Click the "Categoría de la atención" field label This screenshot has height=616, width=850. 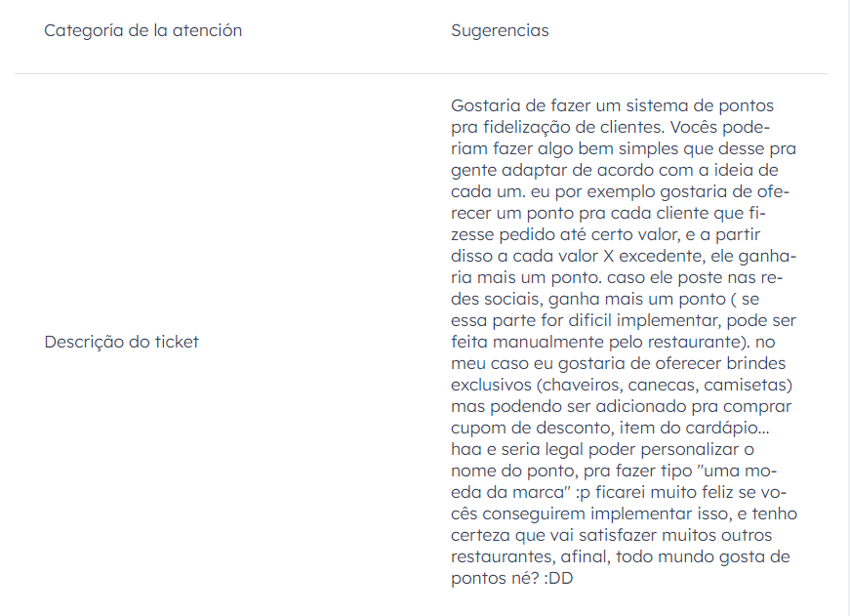click(x=142, y=30)
